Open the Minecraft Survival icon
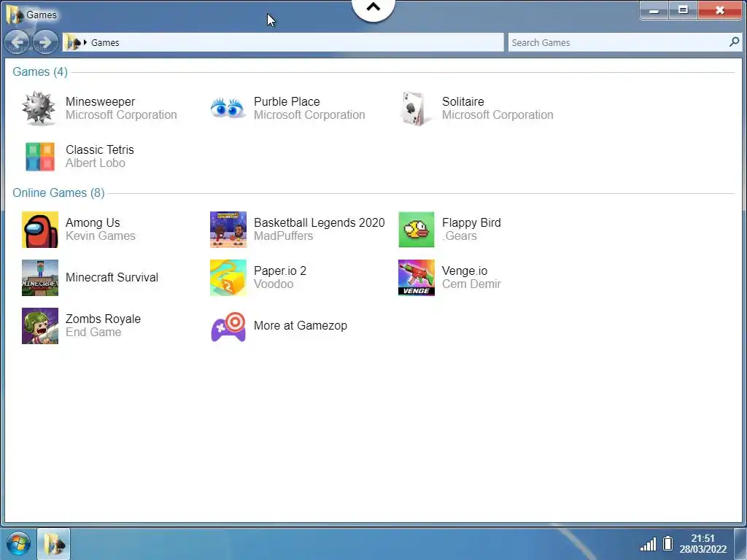Screen dimensions: 747x560 click(x=40, y=278)
